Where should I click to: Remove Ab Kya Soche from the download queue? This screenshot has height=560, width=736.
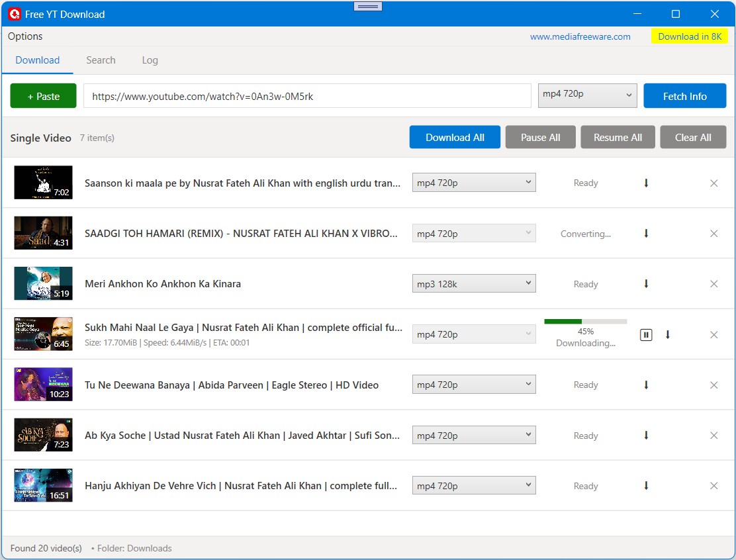tap(713, 435)
